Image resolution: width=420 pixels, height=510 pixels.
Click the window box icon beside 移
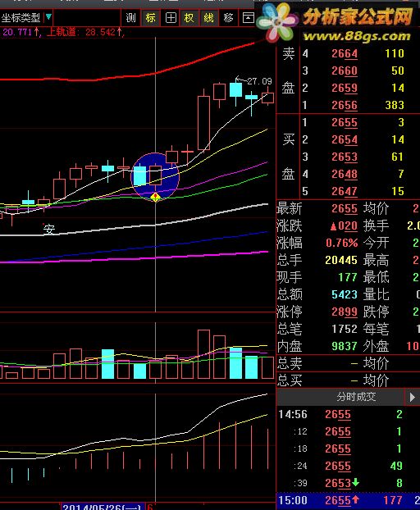click(249, 17)
